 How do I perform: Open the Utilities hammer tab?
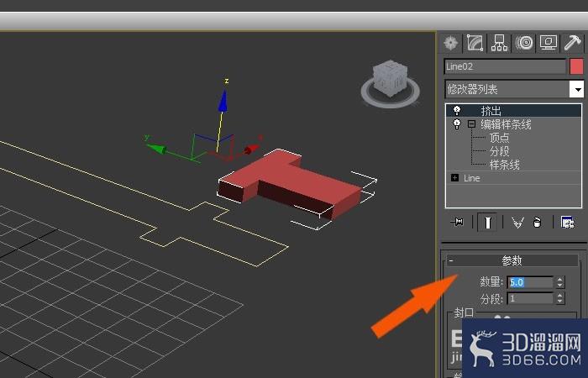(573, 42)
